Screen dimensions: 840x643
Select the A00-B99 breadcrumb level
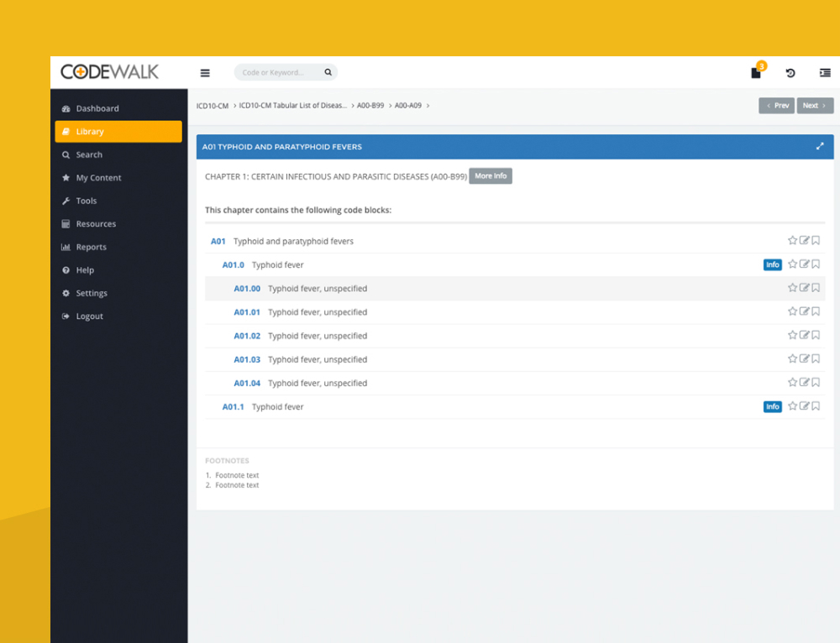pyautogui.click(x=370, y=106)
